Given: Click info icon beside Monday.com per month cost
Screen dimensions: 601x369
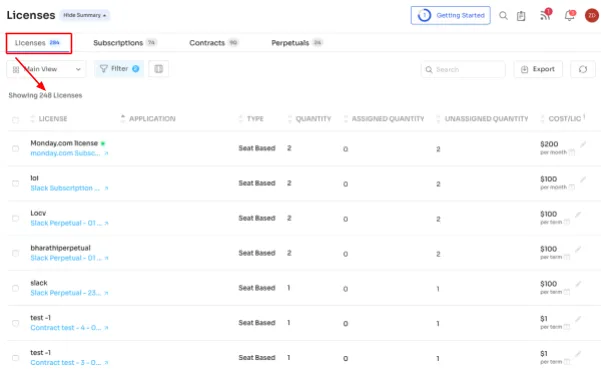Looking at the screenshot, I should (x=572, y=153).
